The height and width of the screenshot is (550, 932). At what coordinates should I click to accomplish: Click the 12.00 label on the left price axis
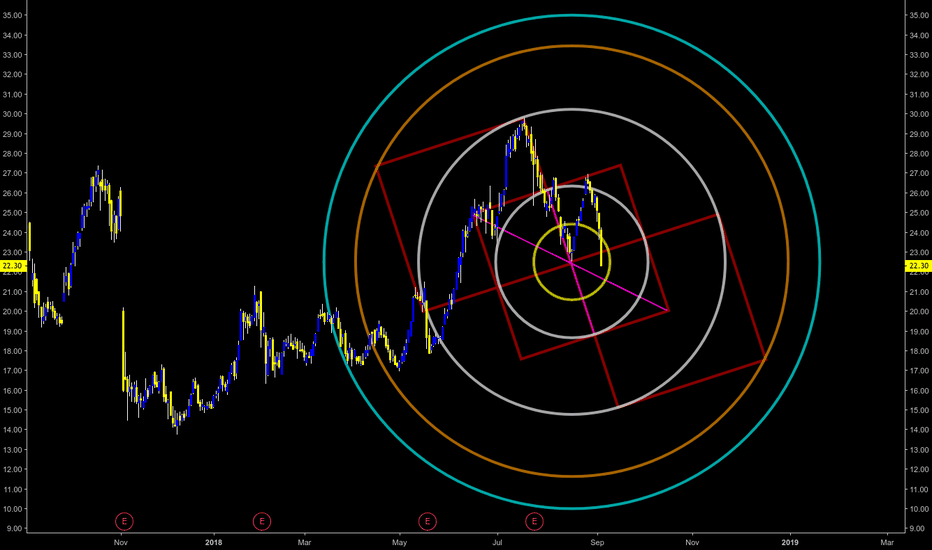(12, 470)
